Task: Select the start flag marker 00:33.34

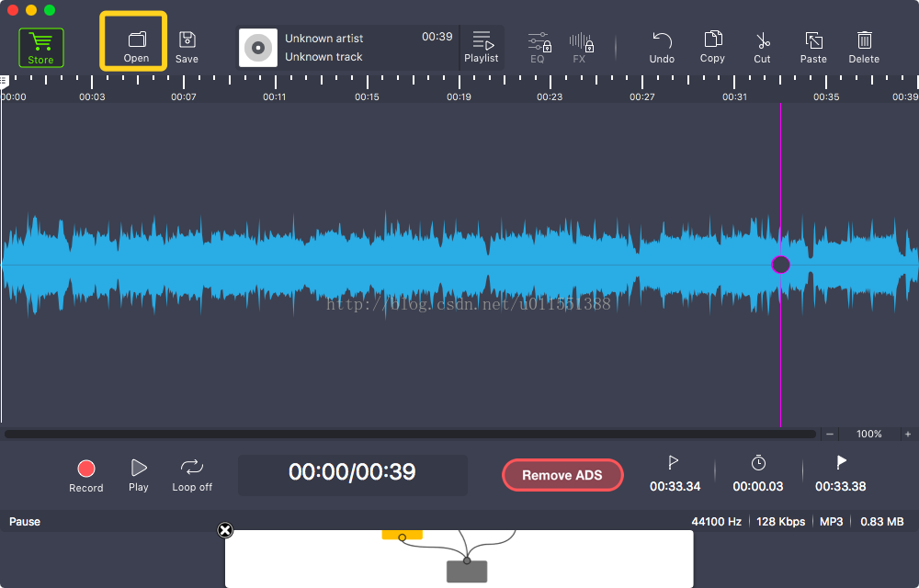Action: click(x=675, y=474)
